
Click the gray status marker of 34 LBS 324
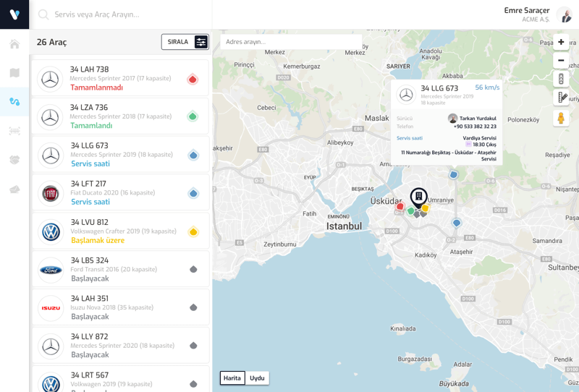pos(193,270)
